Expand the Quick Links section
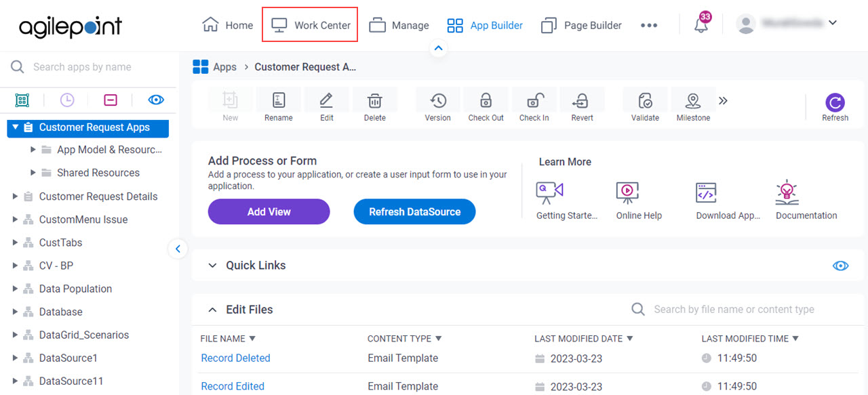868x395 pixels. 212,266
